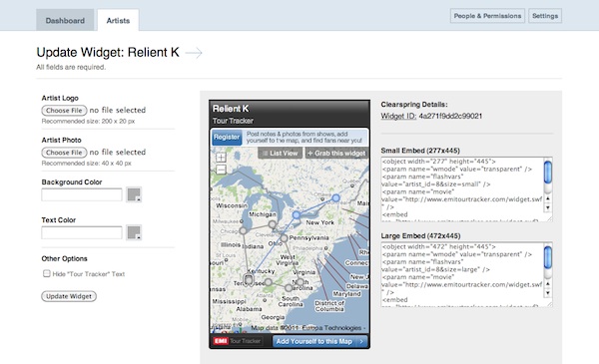The height and width of the screenshot is (364, 599).
Task: Zoom in on the map
Action: (x=221, y=158)
